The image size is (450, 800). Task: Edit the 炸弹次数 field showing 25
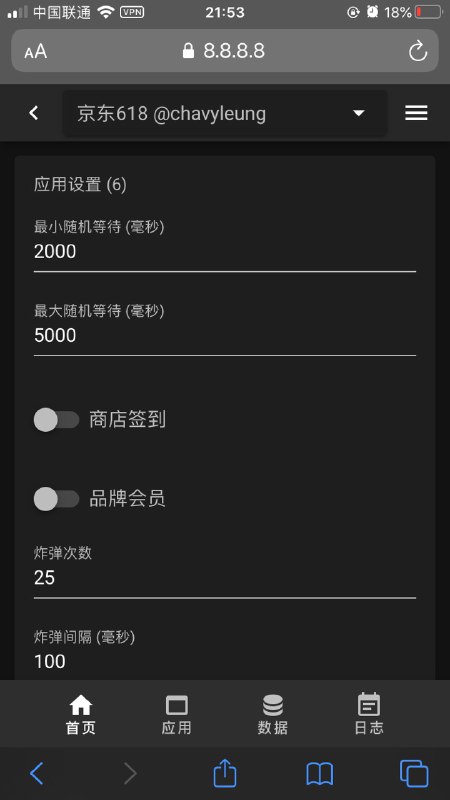point(224,578)
